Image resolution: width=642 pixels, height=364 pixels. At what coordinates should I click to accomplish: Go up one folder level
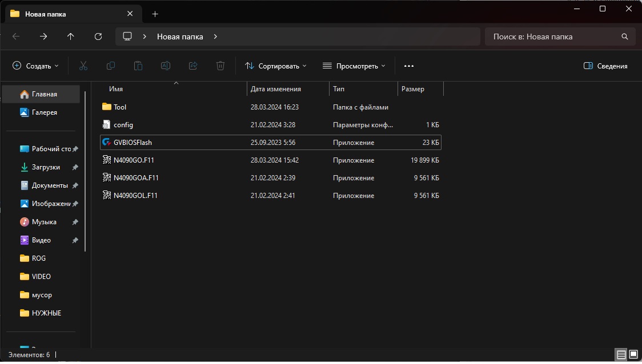[x=70, y=37]
